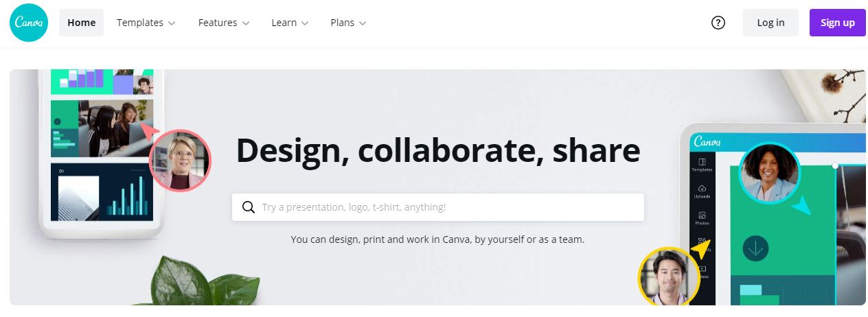The image size is (868, 317).
Task: Open the Learn dropdown menu
Action: 290,23
